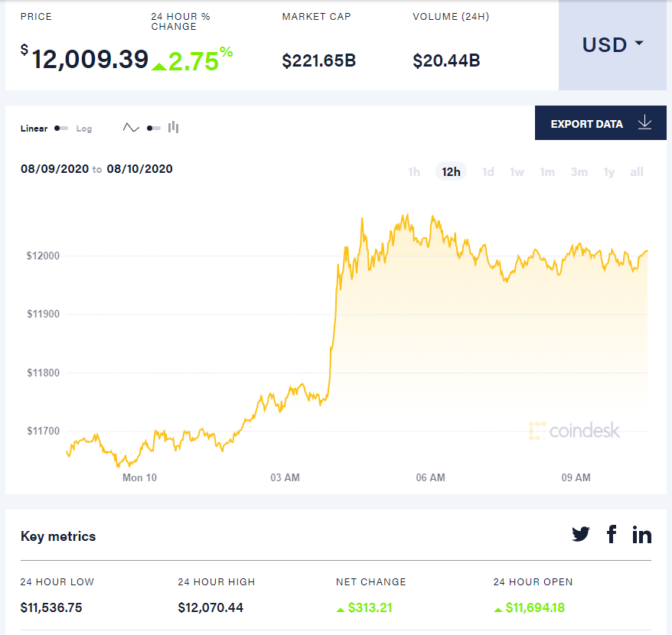The image size is (672, 635).
Task: Select the 1h timeframe
Action: pyautogui.click(x=414, y=171)
